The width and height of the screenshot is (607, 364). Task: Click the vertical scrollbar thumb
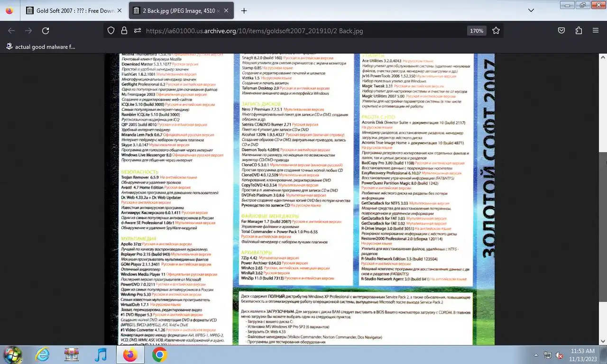[x=603, y=227]
